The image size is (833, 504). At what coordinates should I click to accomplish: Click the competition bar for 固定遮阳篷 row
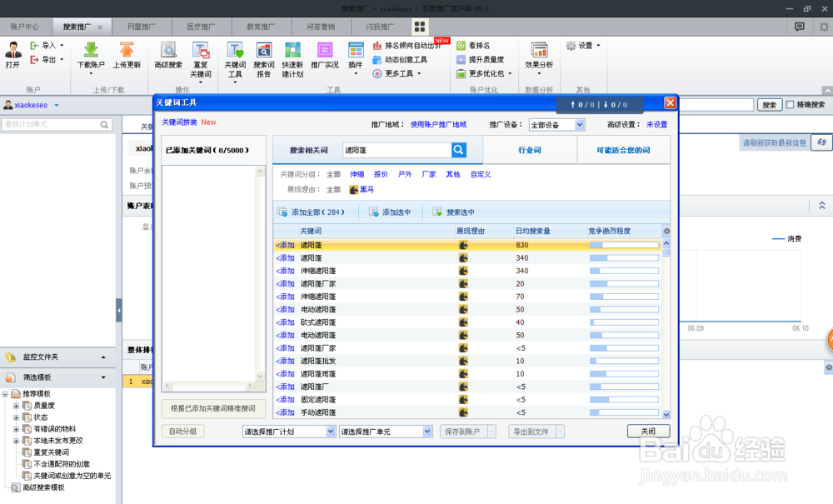point(624,400)
